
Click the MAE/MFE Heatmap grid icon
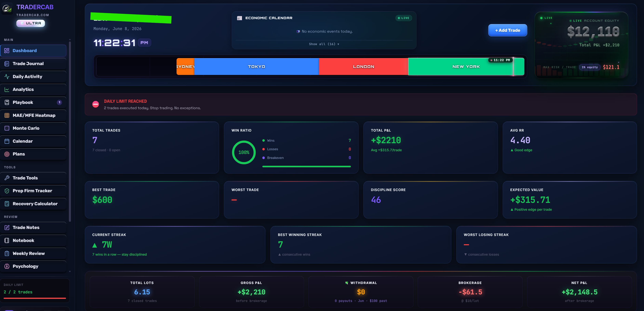pos(7,115)
